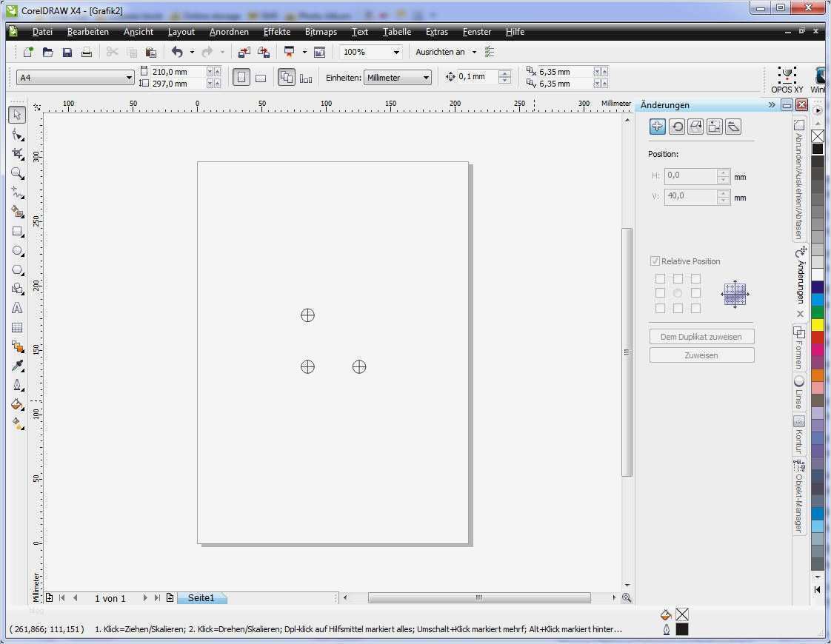
Task: Select the Pick tool
Action: tap(17, 114)
